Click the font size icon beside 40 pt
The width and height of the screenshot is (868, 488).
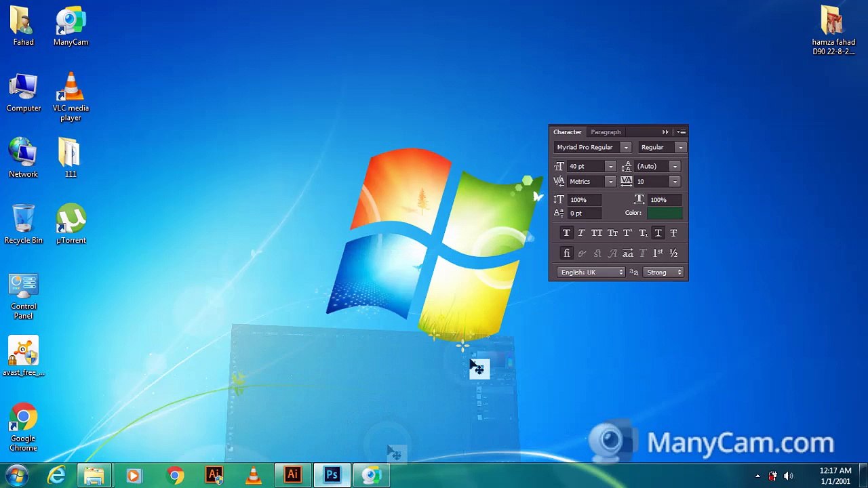(559, 167)
